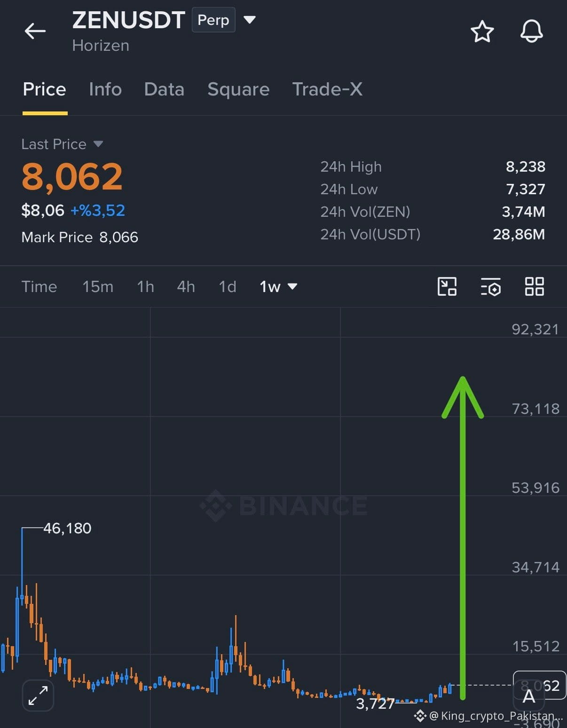Add ZENUSDT to favorites with star icon
The height and width of the screenshot is (728, 567).
tap(482, 32)
